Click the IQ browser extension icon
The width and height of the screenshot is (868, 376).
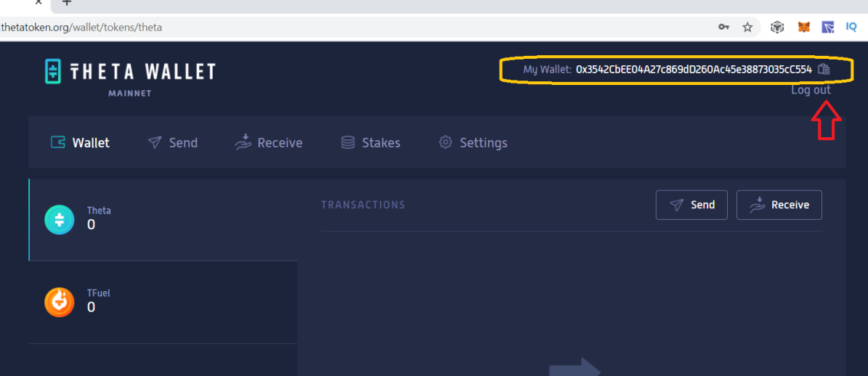click(x=851, y=27)
